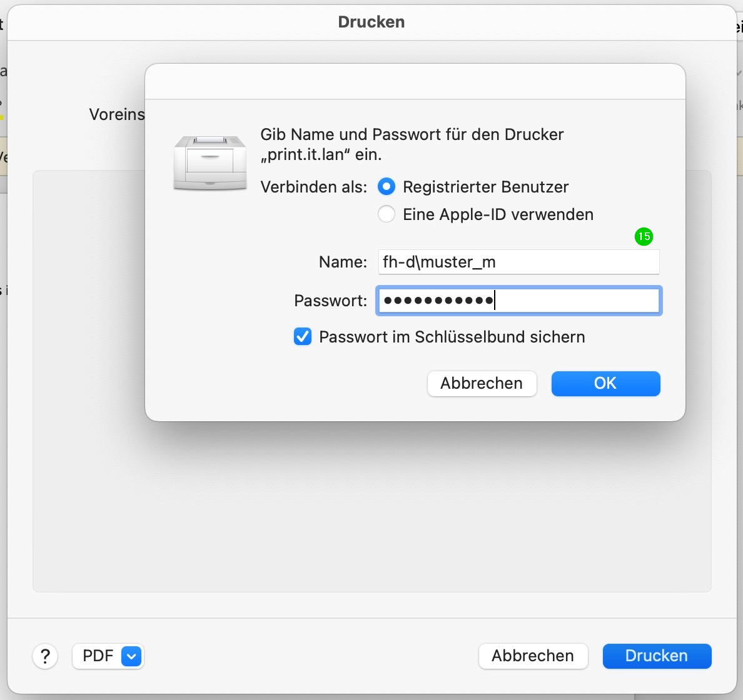Click the print.it.lan prompt text
Viewport: 743px width, 700px height.
pyautogui.click(x=412, y=144)
